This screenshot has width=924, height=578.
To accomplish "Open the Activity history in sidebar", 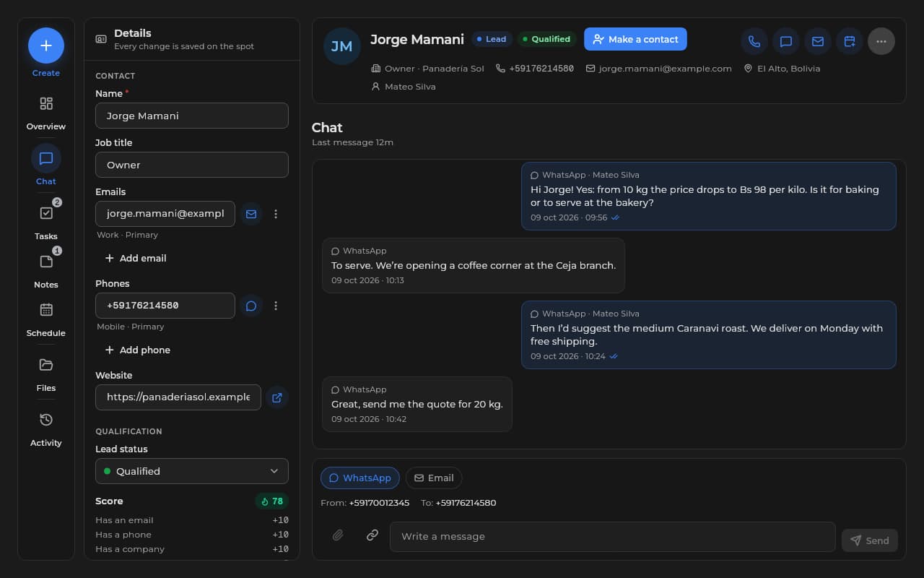I will tap(46, 428).
